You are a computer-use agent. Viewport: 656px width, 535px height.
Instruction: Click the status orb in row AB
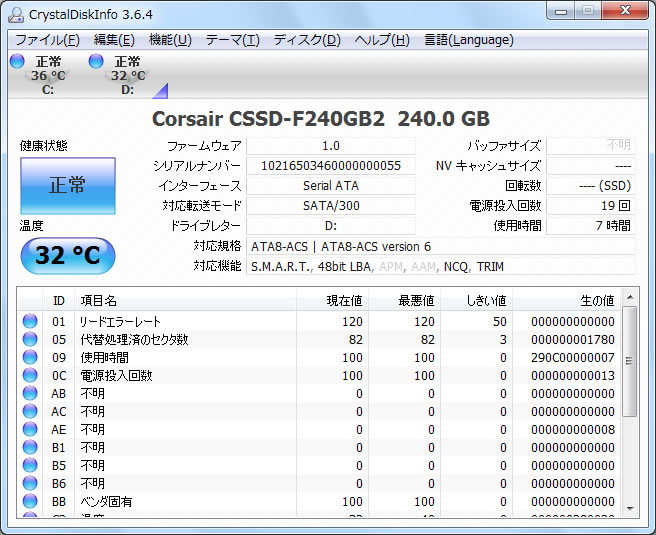click(x=30, y=393)
